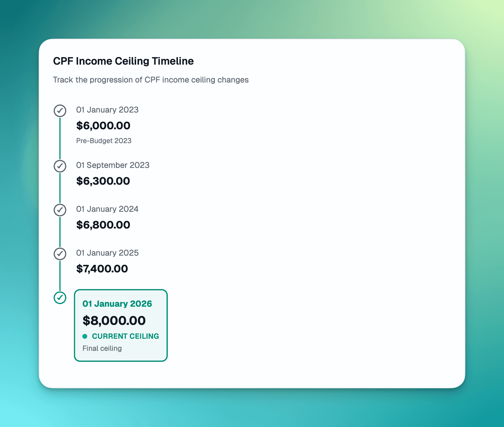Image resolution: width=504 pixels, height=427 pixels.
Task: Click the green dot beside CURRENT CEILING
Action: (85, 336)
